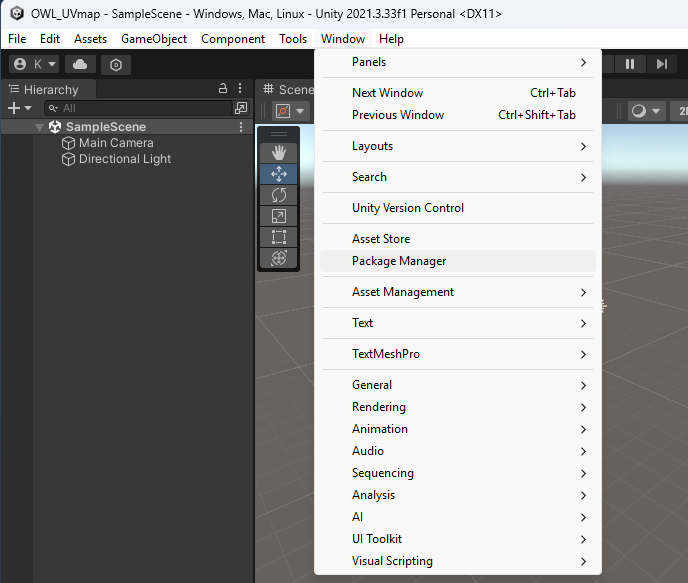
Task: Step forward one frame
Action: click(x=662, y=64)
